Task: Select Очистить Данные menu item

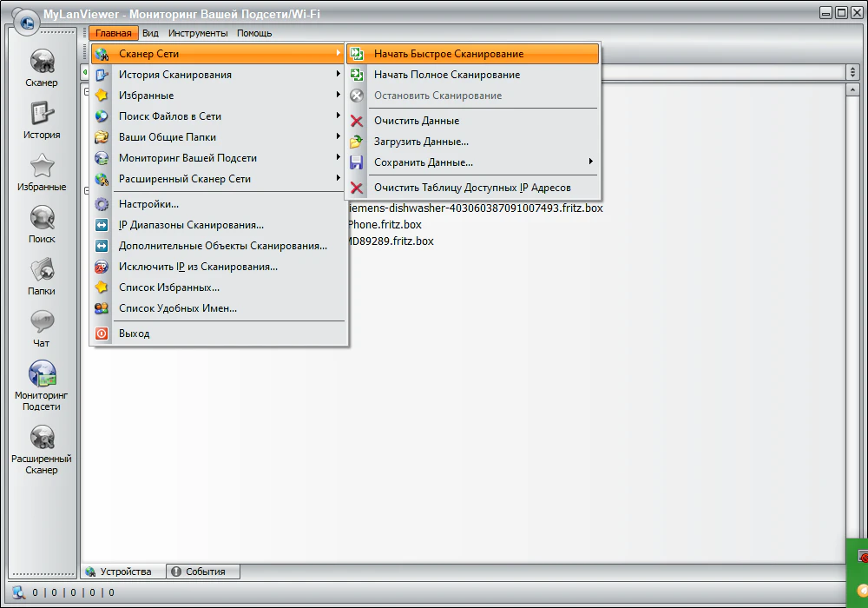Action: pyautogui.click(x=417, y=121)
